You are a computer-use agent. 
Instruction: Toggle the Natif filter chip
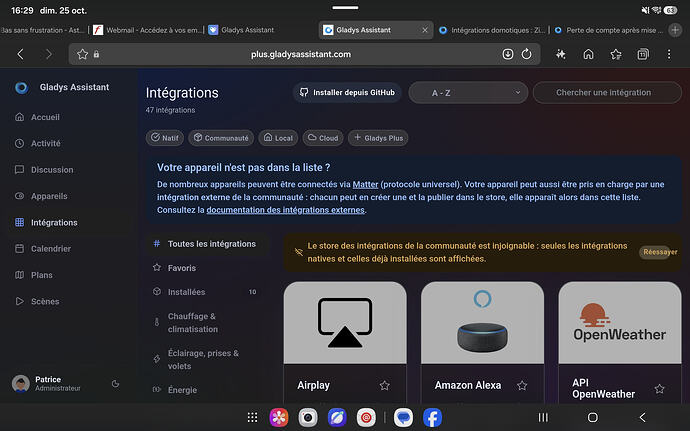click(165, 138)
